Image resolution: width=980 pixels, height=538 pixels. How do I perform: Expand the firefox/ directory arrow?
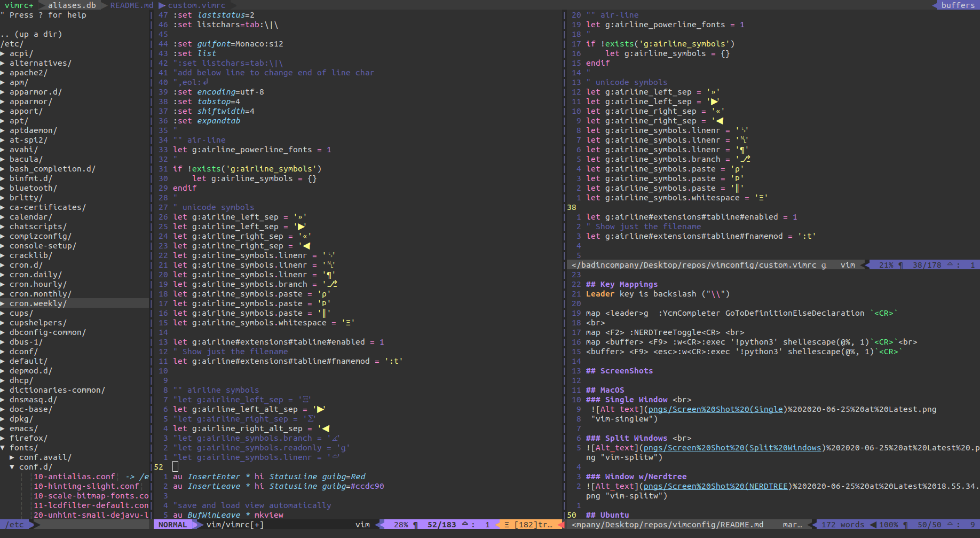3,438
